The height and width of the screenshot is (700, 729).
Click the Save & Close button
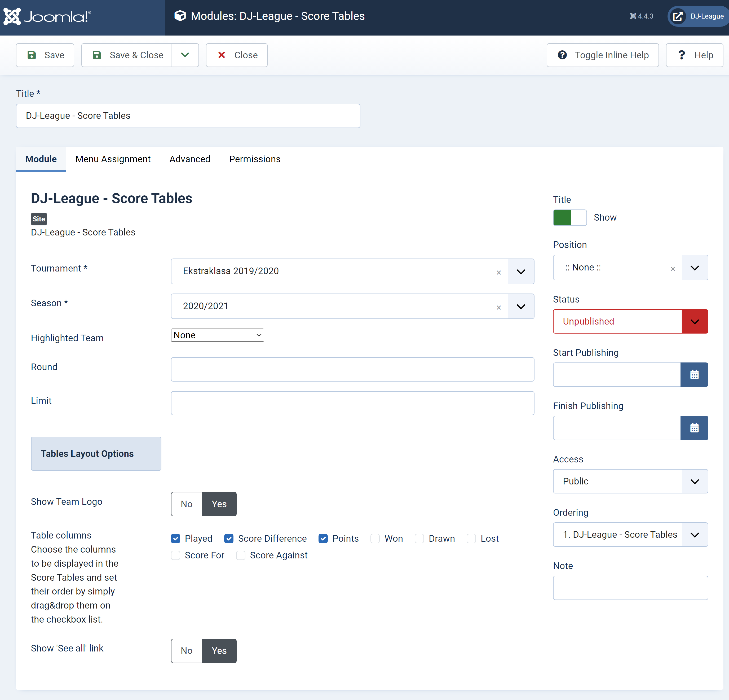(126, 55)
